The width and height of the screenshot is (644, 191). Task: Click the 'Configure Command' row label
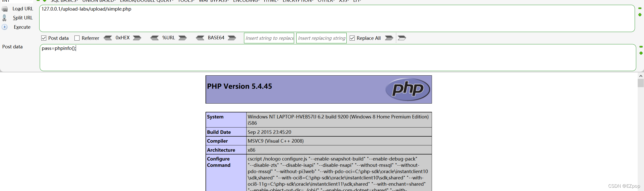coord(219,162)
